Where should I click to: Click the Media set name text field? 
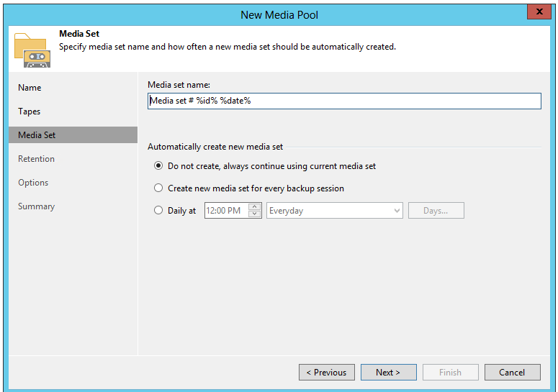click(x=344, y=101)
